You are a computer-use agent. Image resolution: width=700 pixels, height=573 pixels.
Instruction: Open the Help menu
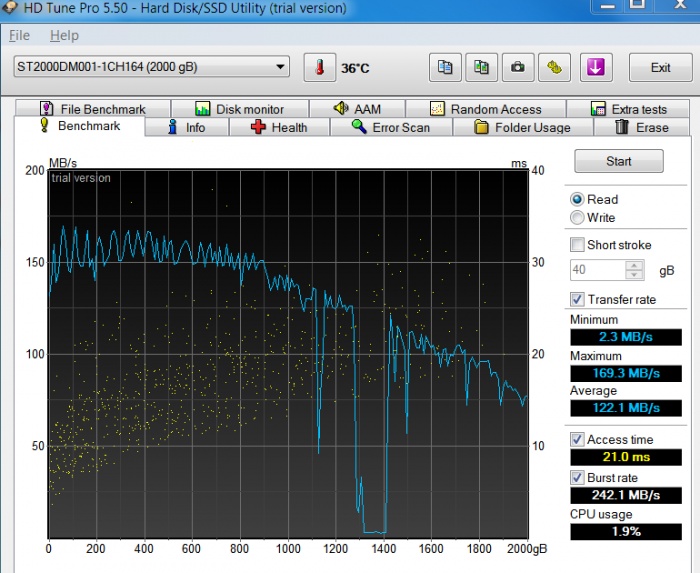[64, 36]
